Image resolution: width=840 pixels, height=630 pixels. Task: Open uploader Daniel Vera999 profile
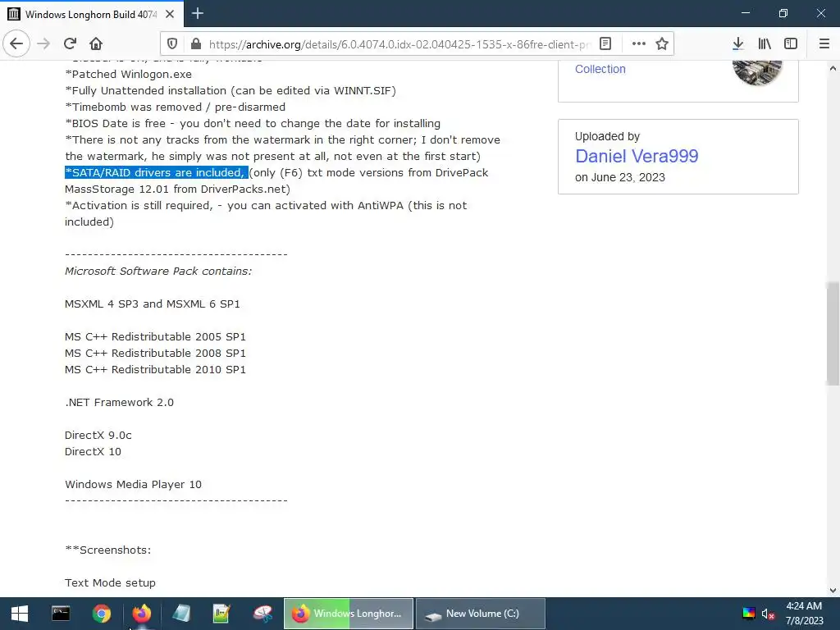[x=637, y=156]
